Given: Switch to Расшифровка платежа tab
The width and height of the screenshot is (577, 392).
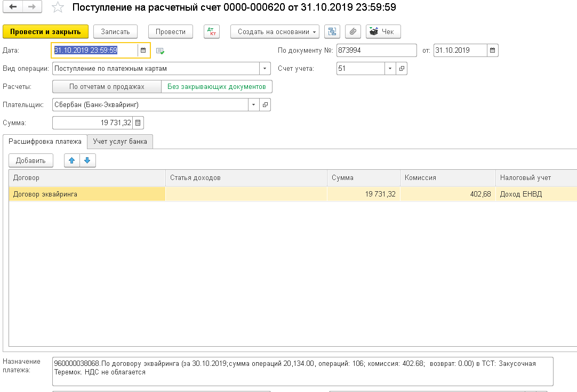Looking at the screenshot, I should [45, 141].
